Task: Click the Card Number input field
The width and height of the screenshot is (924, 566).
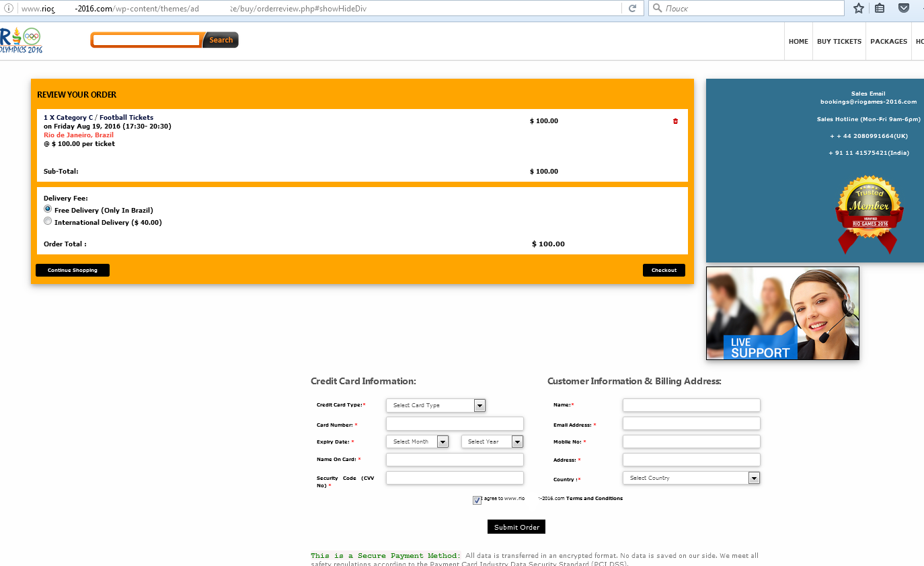Action: [455, 424]
